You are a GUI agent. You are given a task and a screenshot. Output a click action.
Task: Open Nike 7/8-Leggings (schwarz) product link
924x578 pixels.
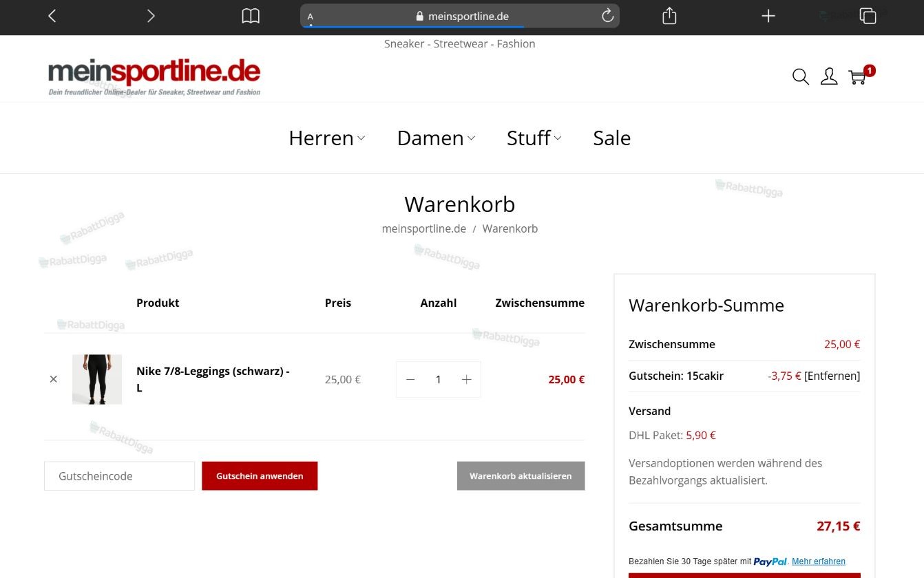tap(213, 379)
